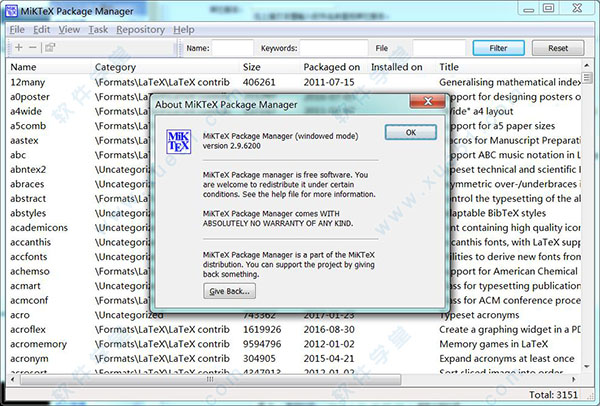Focus the Keywords filter input field
Image resolution: width=600 pixels, height=406 pixels.
[x=334, y=48]
